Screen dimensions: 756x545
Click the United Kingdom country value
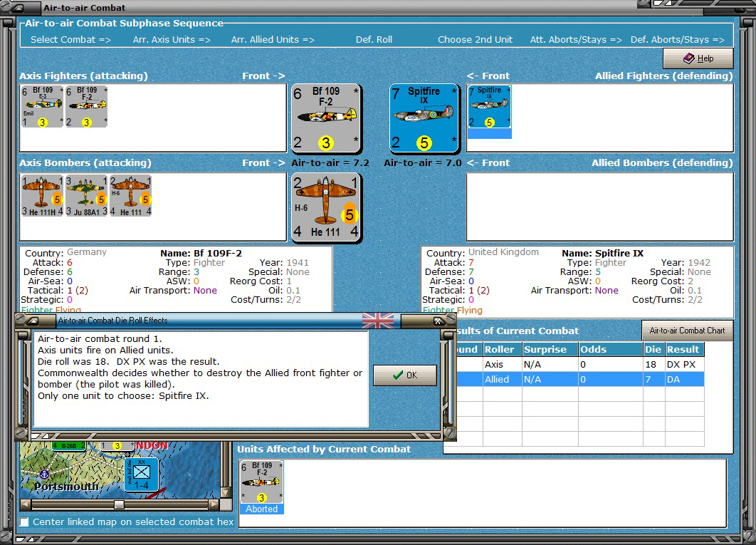pyautogui.click(x=503, y=252)
